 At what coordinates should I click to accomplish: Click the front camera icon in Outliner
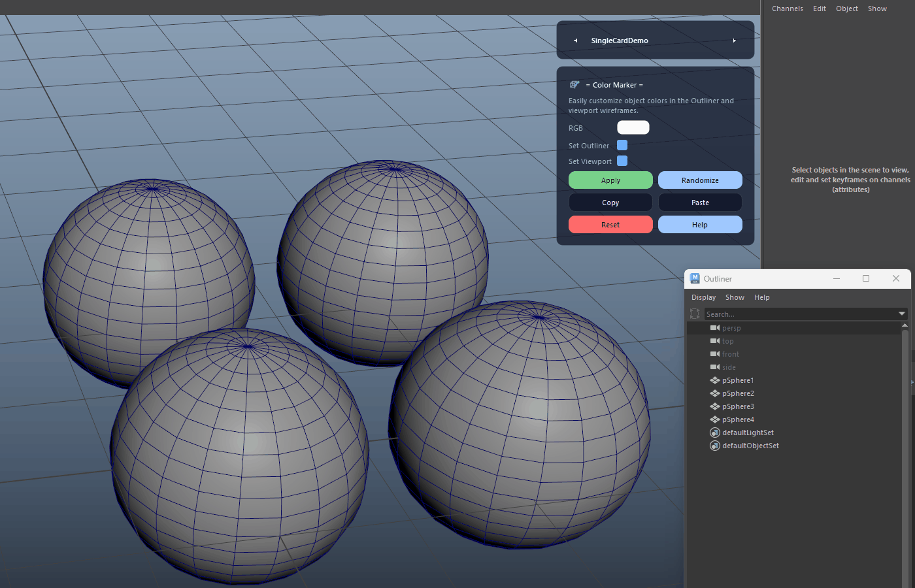click(715, 354)
